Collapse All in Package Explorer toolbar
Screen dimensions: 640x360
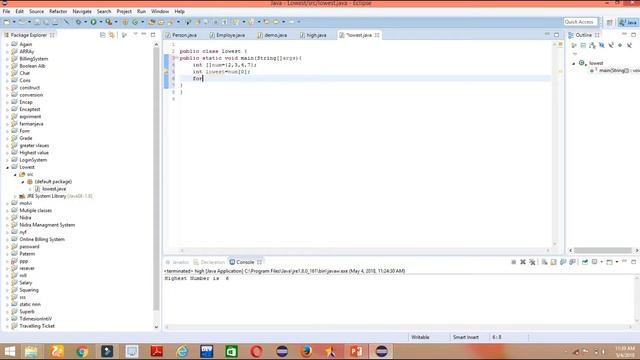pyautogui.click(x=102, y=35)
